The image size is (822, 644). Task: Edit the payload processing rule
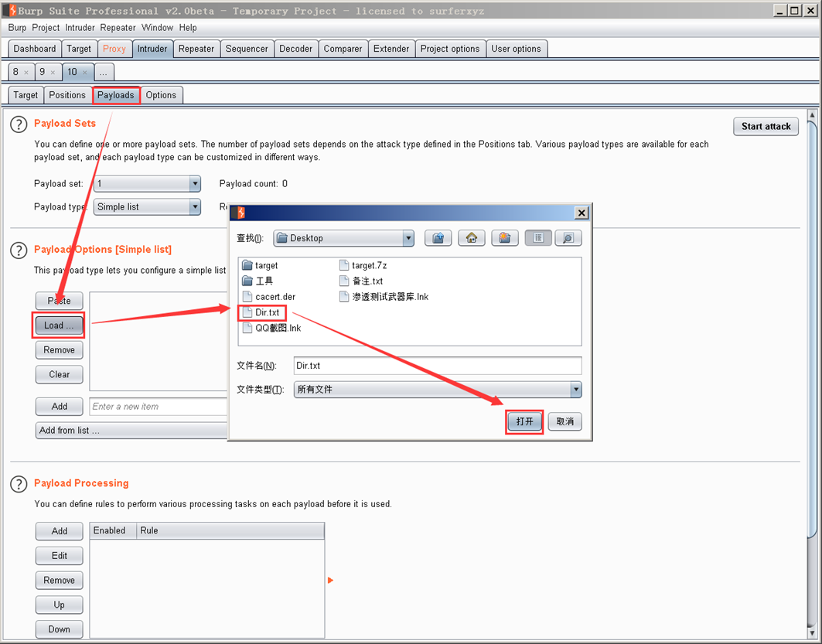[59, 555]
